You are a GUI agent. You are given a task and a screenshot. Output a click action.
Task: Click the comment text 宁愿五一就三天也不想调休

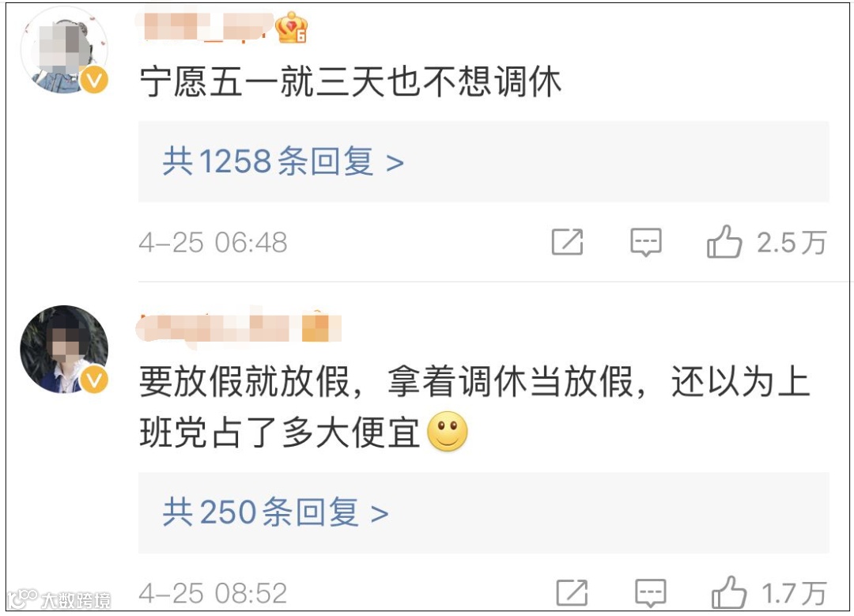point(350,82)
